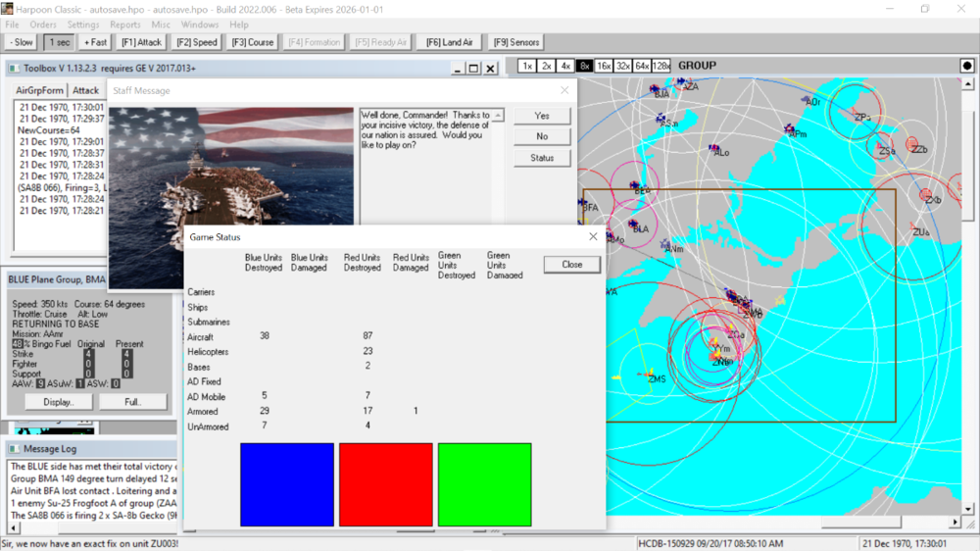The height and width of the screenshot is (551, 980).
Task: Click the Status button in Staff Message
Action: pos(542,158)
